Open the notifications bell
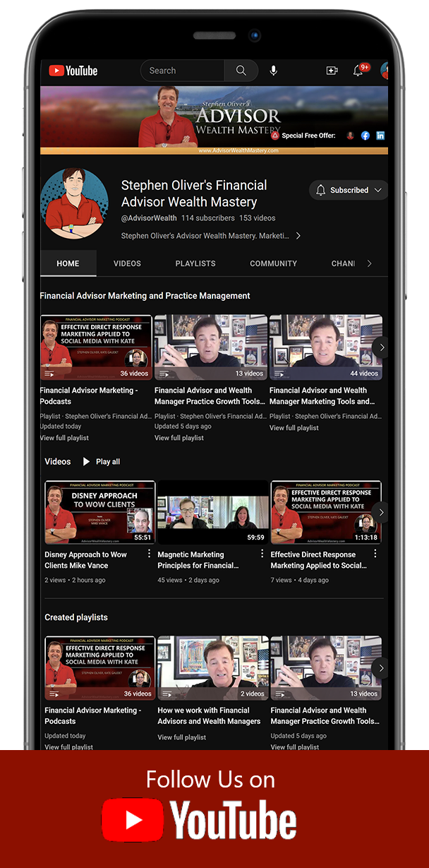 coord(358,71)
